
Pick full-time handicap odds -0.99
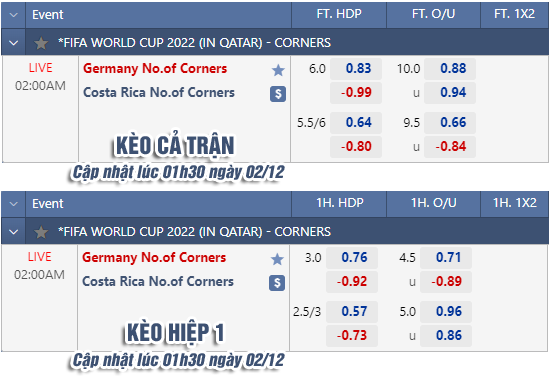point(356,93)
